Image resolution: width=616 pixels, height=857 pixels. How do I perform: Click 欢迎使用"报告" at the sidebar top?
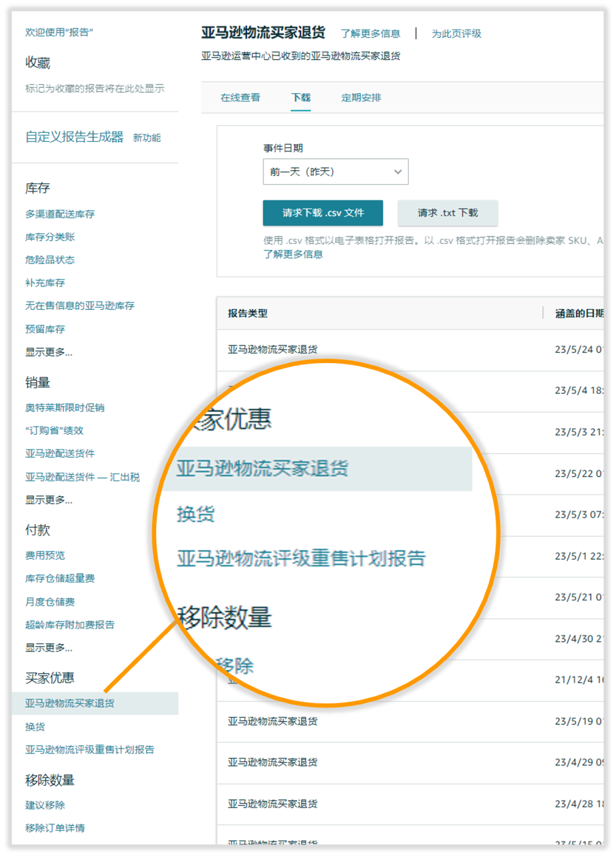coord(59,33)
